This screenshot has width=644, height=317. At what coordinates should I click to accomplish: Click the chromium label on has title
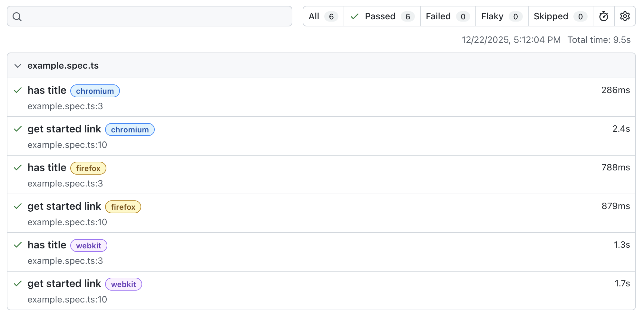point(95,91)
